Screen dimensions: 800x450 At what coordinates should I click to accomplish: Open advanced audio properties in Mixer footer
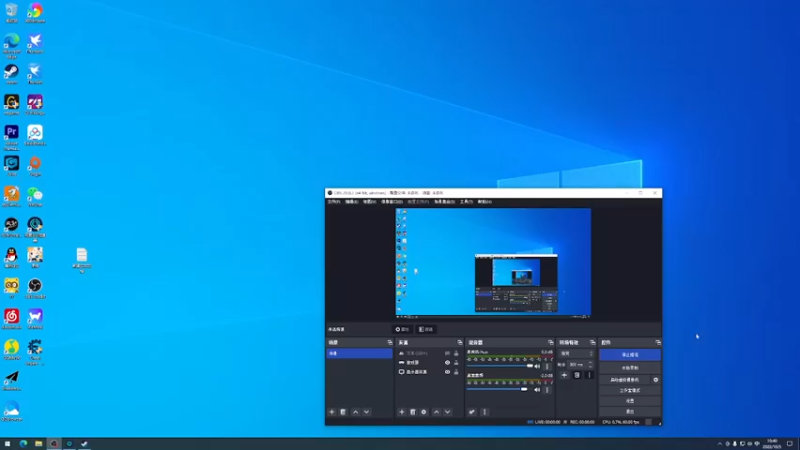(472, 412)
